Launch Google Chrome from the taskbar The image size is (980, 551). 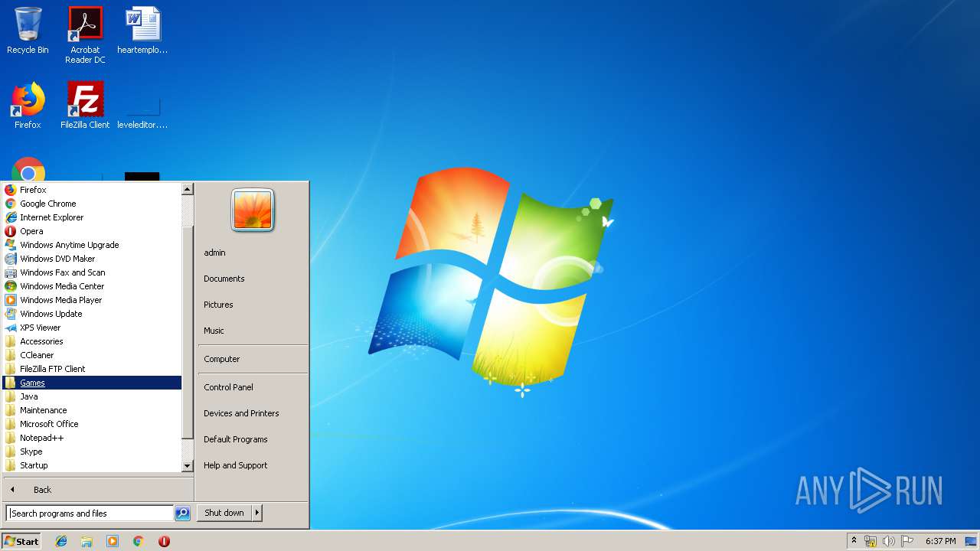point(139,541)
